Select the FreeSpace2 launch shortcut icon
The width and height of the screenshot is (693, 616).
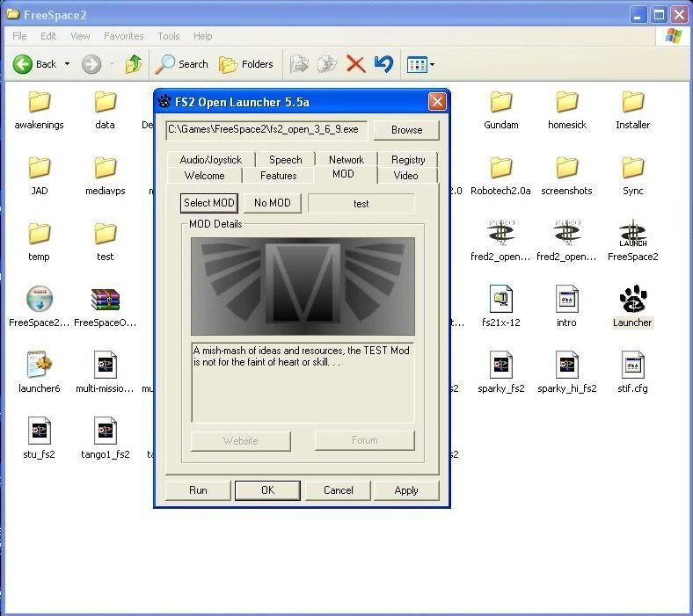pyautogui.click(x=633, y=234)
